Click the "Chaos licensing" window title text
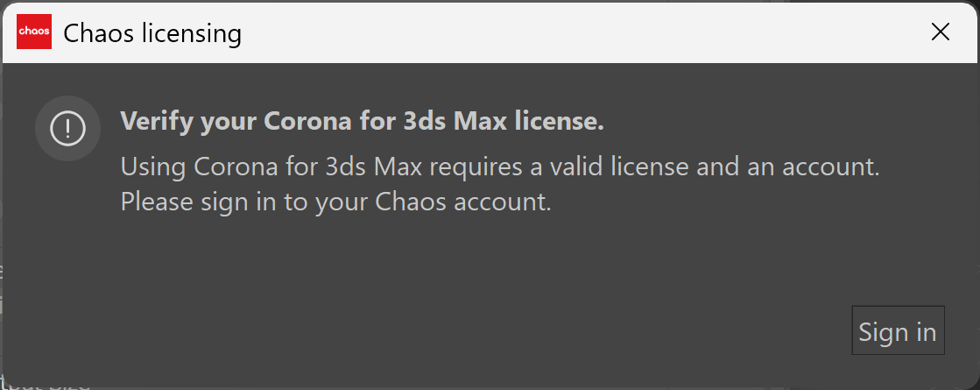This screenshot has height=390, width=980. (x=152, y=33)
